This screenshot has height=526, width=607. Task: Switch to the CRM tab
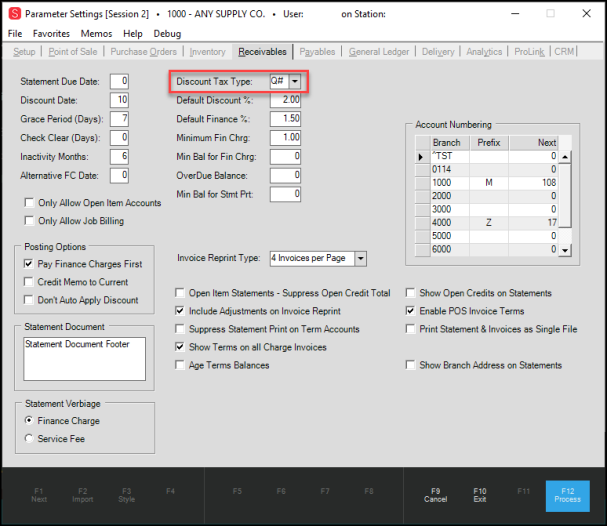pos(564,51)
